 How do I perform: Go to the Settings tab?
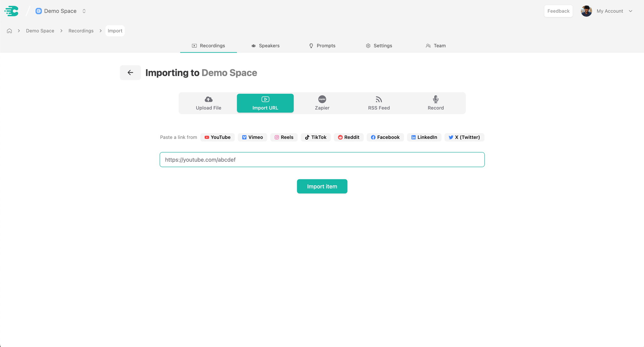pos(379,46)
